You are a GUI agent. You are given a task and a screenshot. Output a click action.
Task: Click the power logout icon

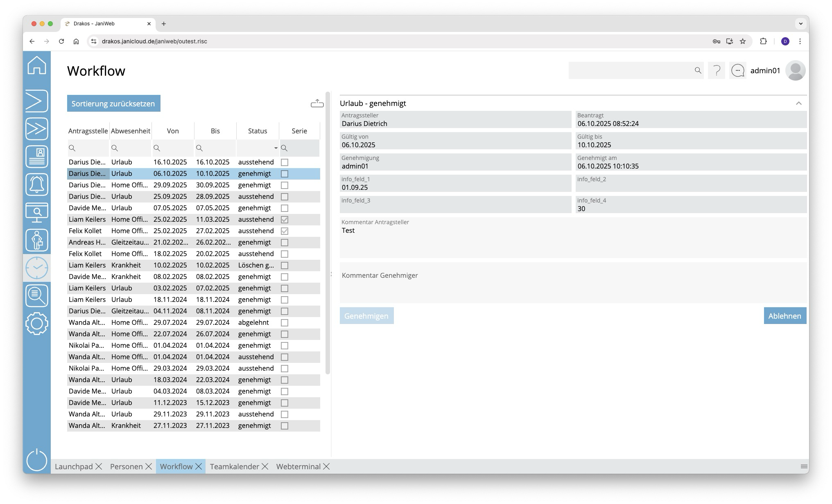click(x=37, y=459)
